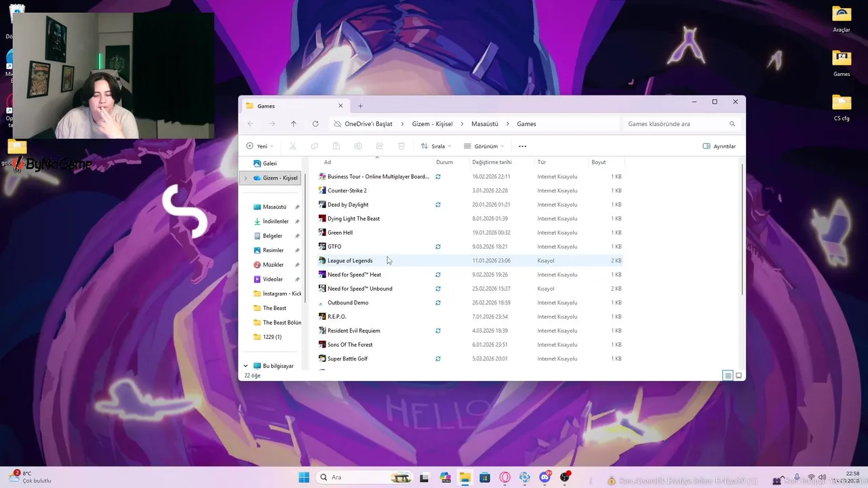Select Masaüstü in the sidebar
868x488 pixels.
tap(274, 207)
